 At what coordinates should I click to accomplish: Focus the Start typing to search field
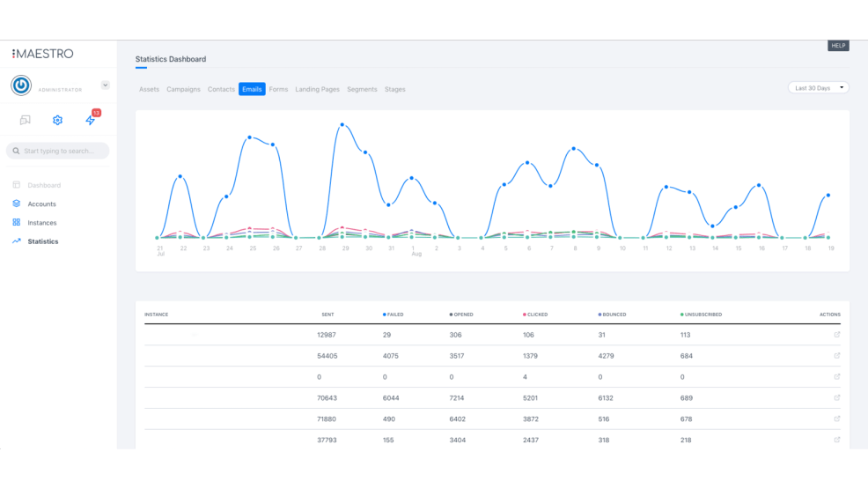58,151
